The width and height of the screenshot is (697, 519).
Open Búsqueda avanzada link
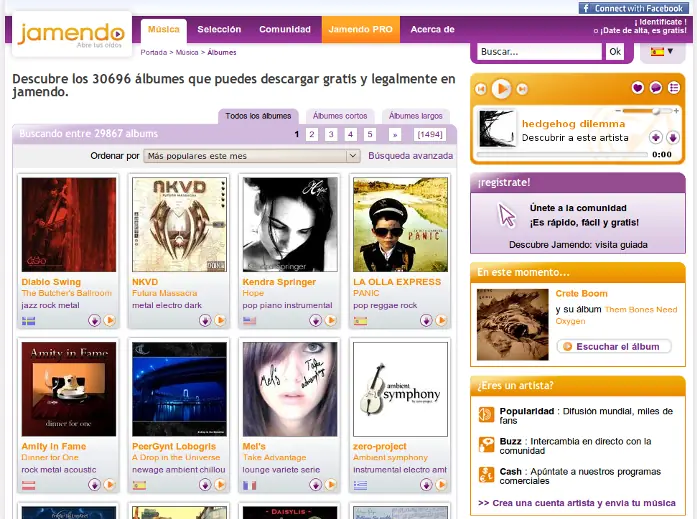411,156
